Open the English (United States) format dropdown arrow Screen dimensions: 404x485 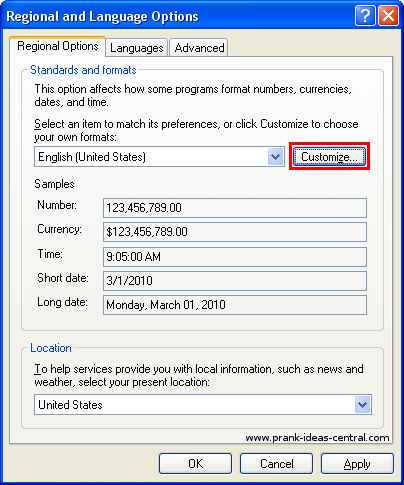pos(275,157)
